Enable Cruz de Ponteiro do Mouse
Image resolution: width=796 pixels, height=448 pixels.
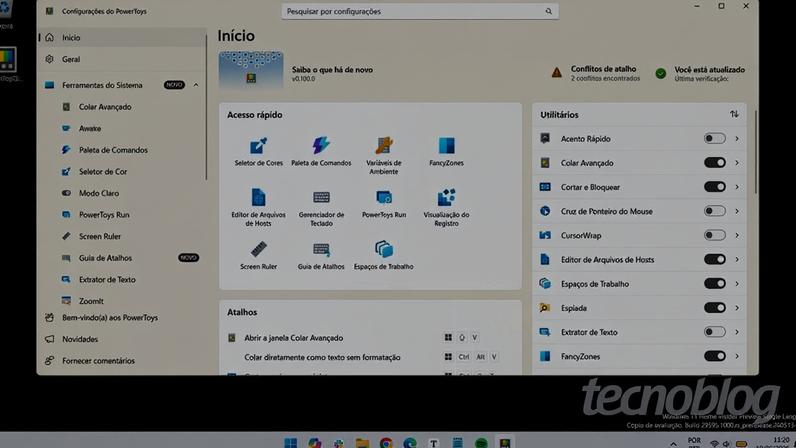714,211
